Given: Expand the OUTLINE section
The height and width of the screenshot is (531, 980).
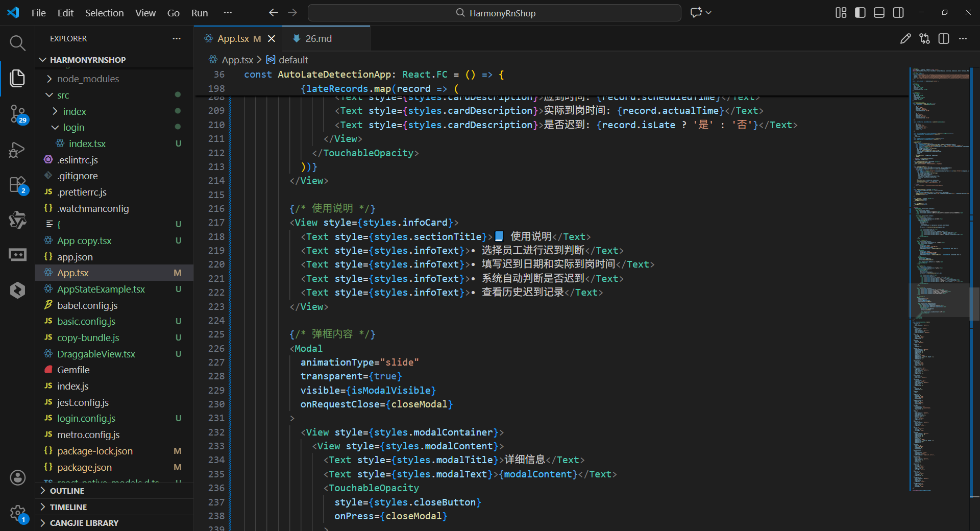Looking at the screenshot, I should [114, 491].
